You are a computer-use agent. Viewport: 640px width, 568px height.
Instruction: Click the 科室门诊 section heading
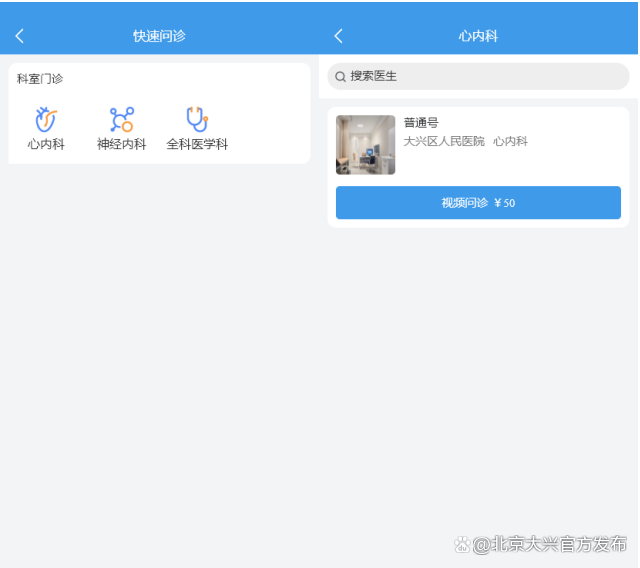40,78
